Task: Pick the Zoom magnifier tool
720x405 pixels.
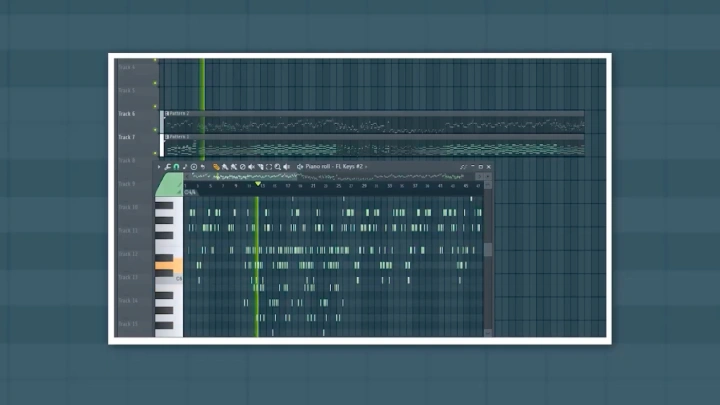Action: [278, 167]
